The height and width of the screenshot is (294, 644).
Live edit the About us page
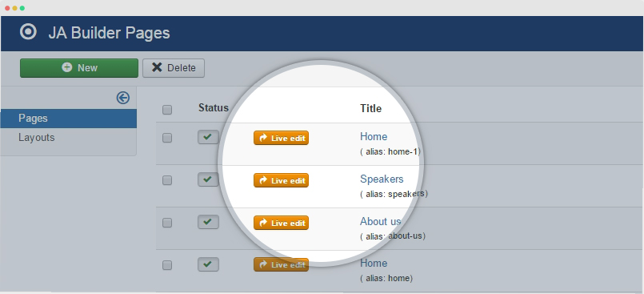click(x=281, y=223)
